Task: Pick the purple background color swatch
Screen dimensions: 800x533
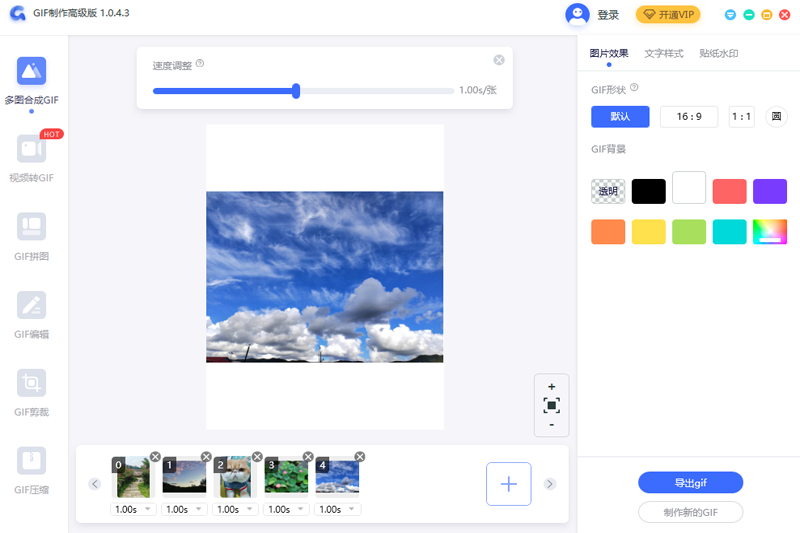Action: click(x=770, y=191)
